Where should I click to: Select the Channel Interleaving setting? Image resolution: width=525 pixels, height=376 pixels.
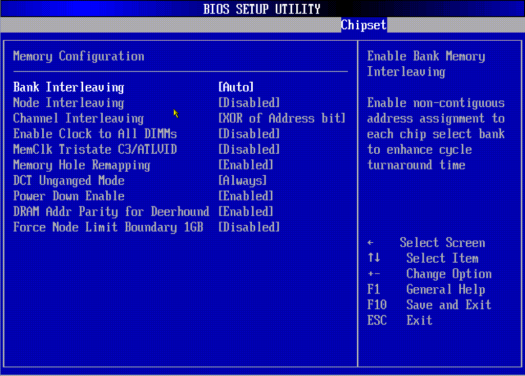click(79, 119)
